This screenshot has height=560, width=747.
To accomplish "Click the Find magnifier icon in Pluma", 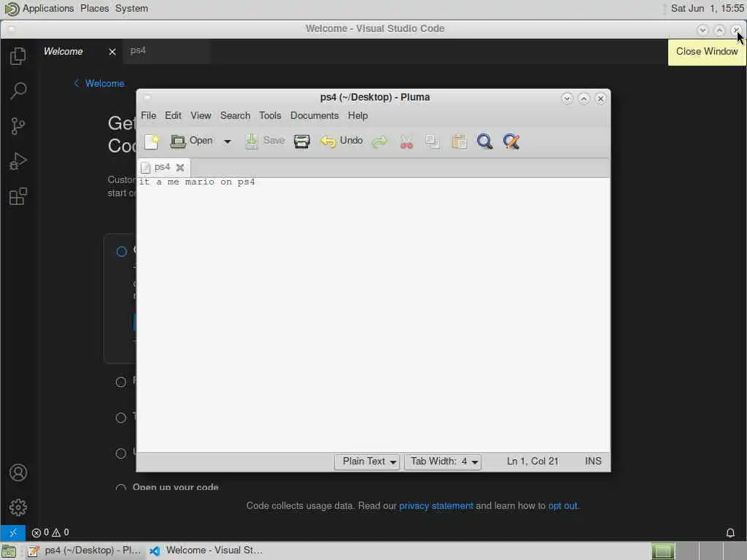I will 484,141.
